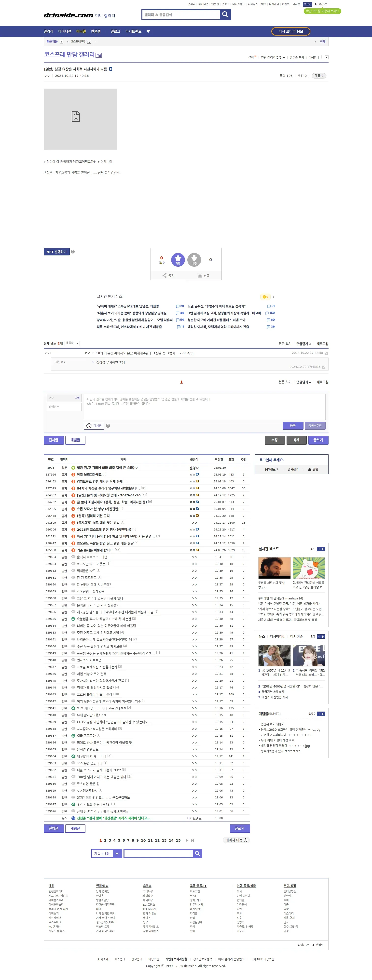Go to previous page of 실시간 베스트
Viewport: 372px width, 980px height.
319,549
